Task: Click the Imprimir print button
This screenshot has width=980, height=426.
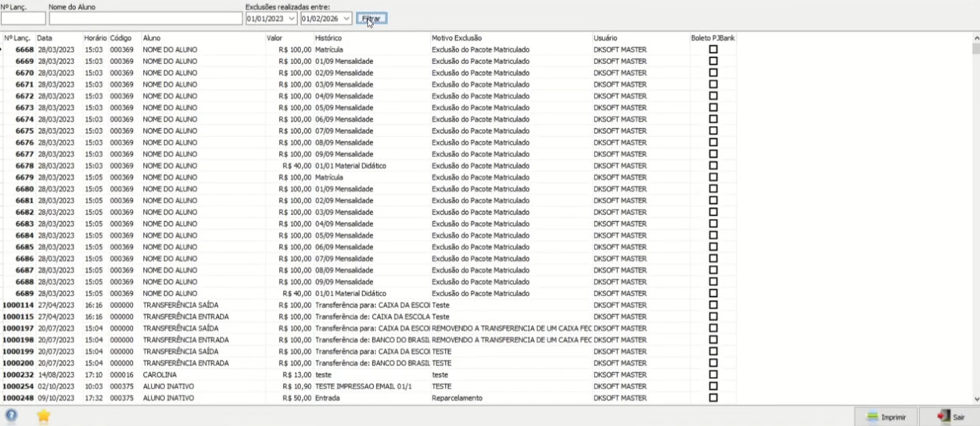Action: pos(885,417)
